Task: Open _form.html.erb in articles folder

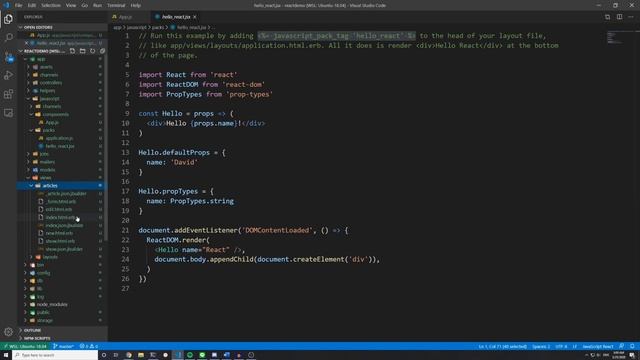Action: pos(60,201)
